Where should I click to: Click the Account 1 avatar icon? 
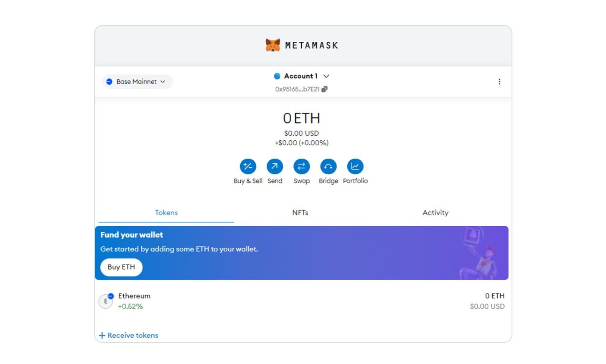pos(277,76)
